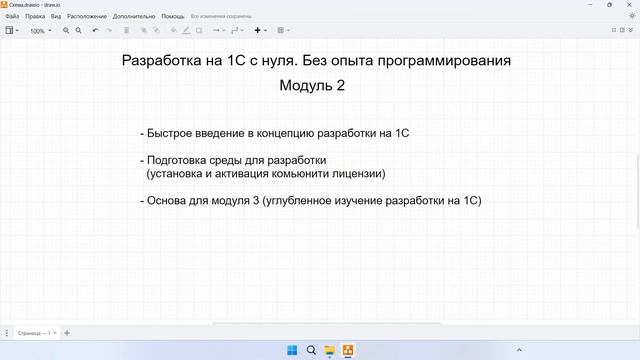The height and width of the screenshot is (360, 640).
Task: Open the Connection arrow style dropdown
Action: (219, 30)
